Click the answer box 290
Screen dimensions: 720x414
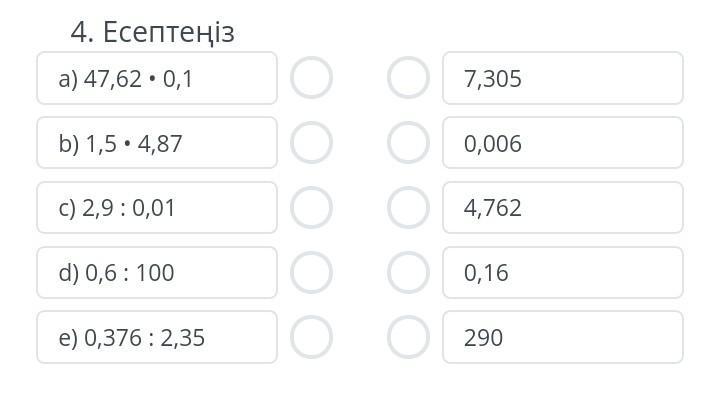[x=563, y=337]
